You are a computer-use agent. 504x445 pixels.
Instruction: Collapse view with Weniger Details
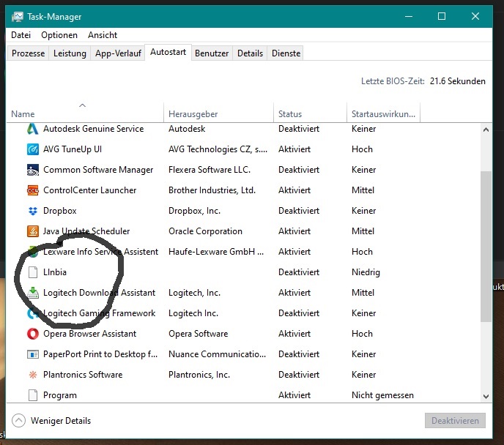click(51, 421)
